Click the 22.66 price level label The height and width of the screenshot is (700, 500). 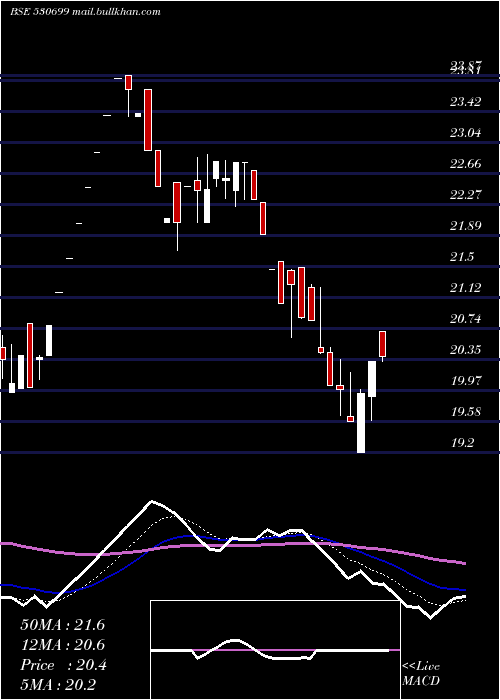click(466, 164)
